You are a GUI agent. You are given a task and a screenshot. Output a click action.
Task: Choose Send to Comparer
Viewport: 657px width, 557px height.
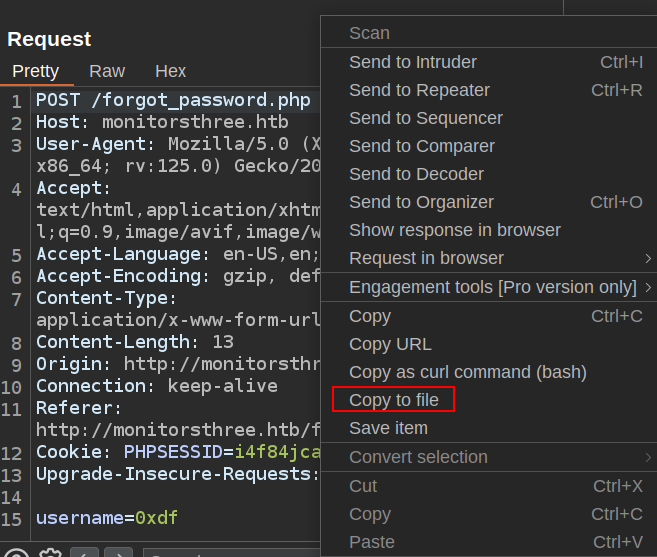pyautogui.click(x=421, y=146)
